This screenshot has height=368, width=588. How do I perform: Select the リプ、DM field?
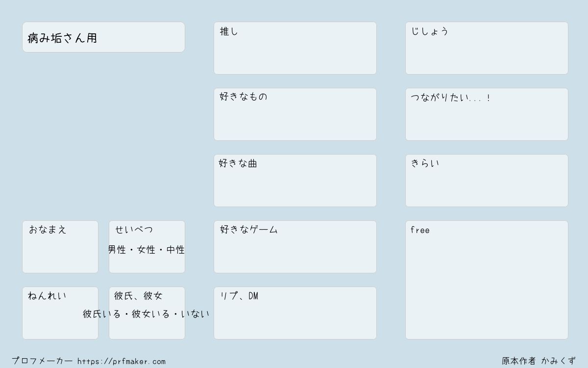(295, 313)
